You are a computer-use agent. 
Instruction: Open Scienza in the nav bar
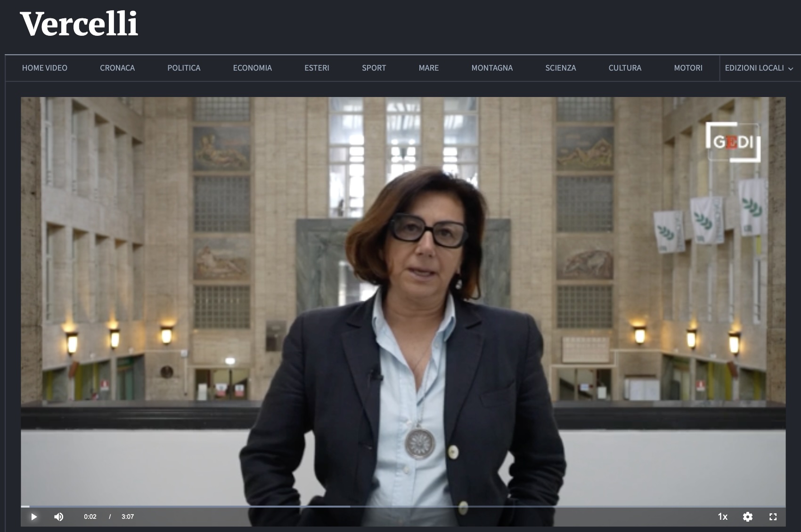(x=560, y=68)
